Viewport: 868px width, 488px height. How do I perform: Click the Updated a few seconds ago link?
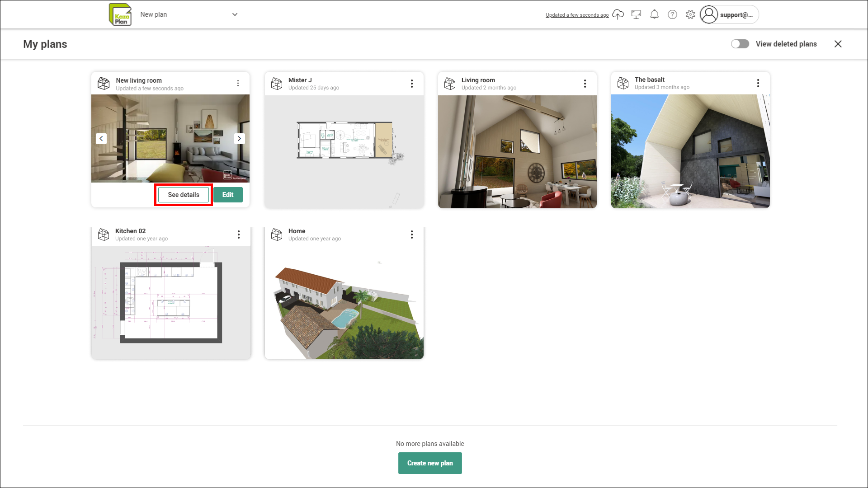pyautogui.click(x=577, y=15)
